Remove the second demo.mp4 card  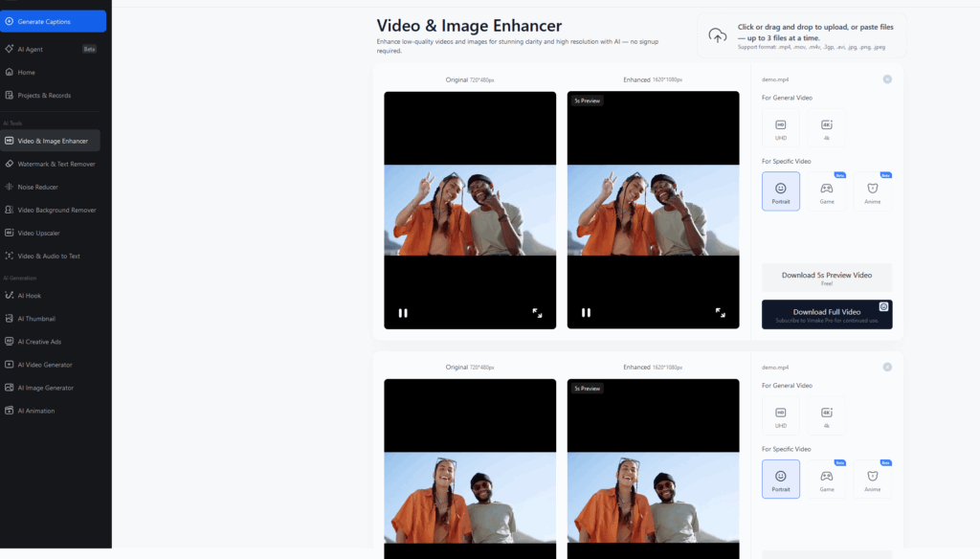click(887, 367)
